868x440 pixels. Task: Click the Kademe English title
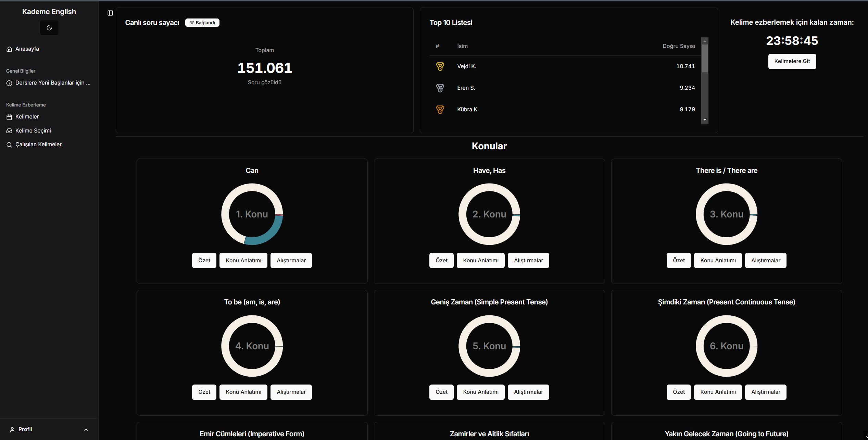click(49, 12)
